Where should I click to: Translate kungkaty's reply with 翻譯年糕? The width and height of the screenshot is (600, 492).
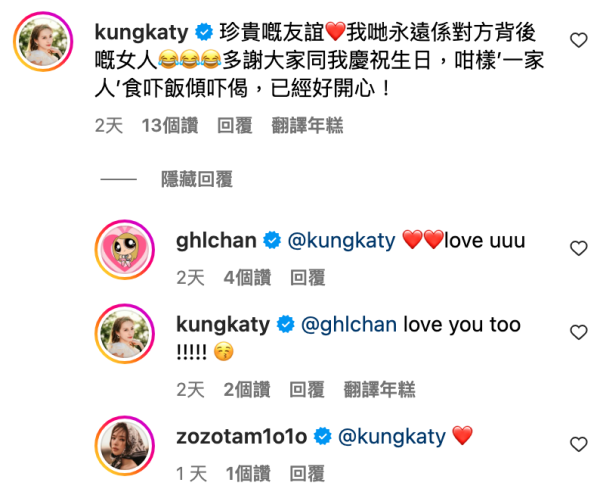pos(379,389)
